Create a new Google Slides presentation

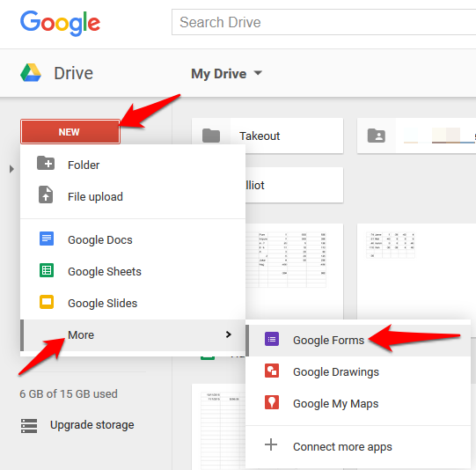coord(133,303)
